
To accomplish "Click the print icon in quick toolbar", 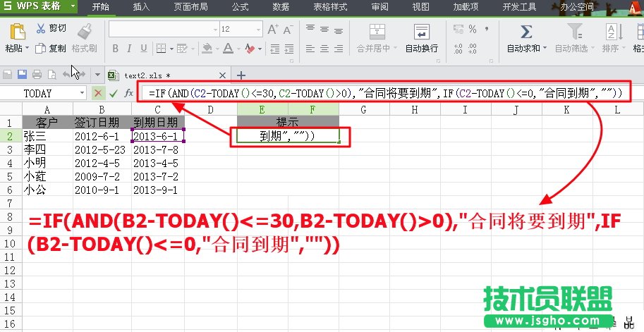I will 37,74.
